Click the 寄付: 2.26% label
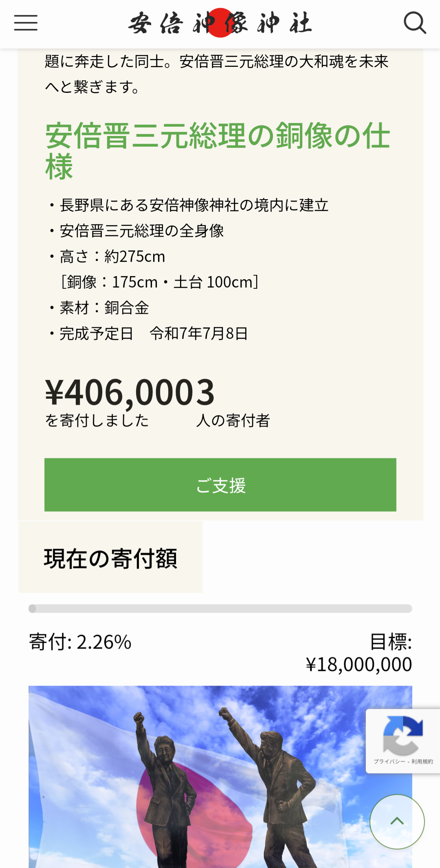Image resolution: width=440 pixels, height=868 pixels. click(x=80, y=642)
